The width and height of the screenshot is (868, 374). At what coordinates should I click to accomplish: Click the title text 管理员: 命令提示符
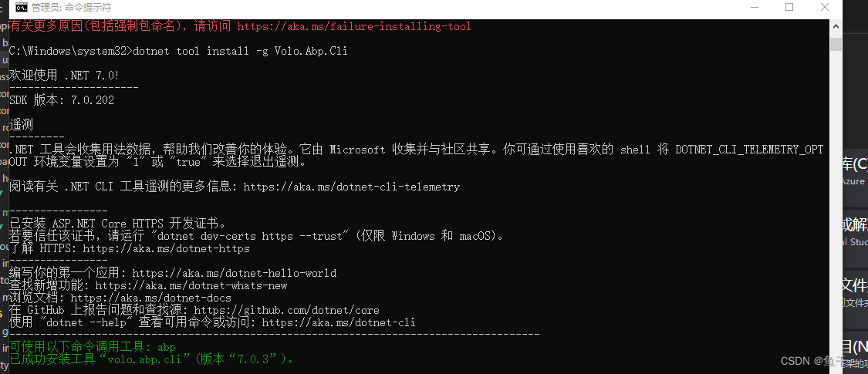pos(71,8)
